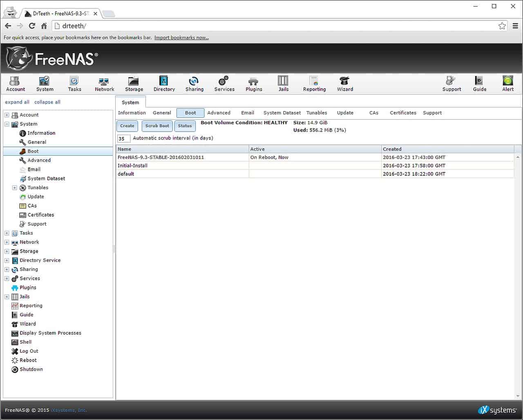Open the Tasks toolbar icon

pyautogui.click(x=74, y=84)
